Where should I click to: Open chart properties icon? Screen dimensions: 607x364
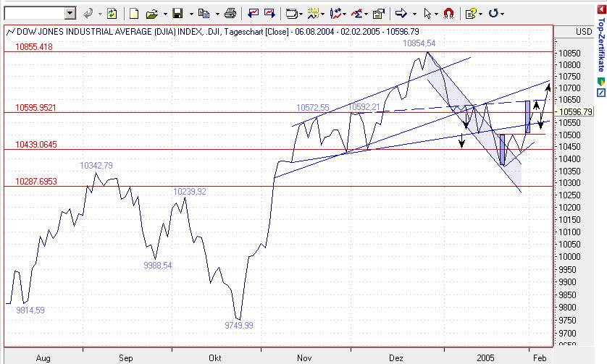(379, 14)
